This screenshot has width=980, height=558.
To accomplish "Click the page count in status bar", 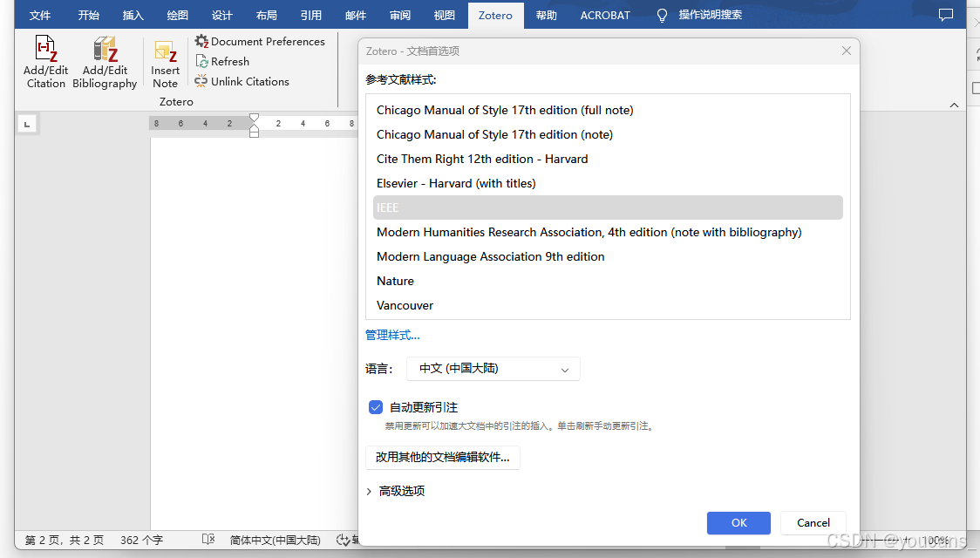I will tap(65, 540).
